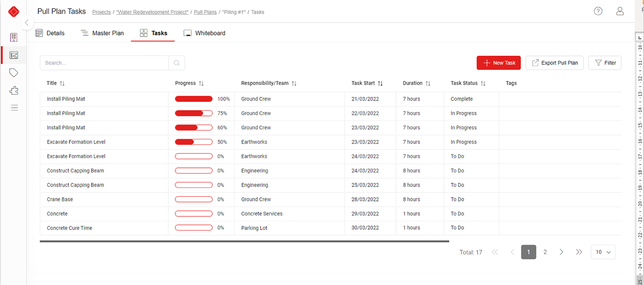
Task: Select the Concrete Cure Time task
Action: [x=70, y=228]
